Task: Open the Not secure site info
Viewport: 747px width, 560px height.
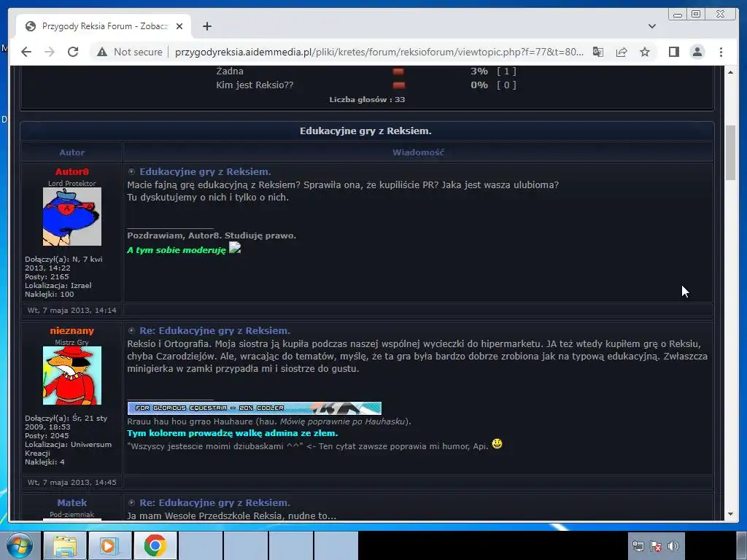Action: pos(130,52)
